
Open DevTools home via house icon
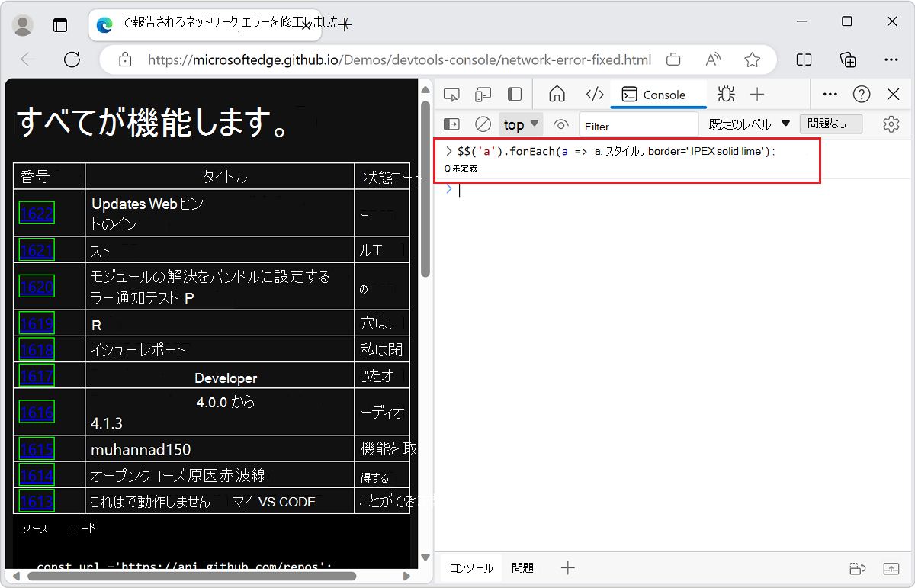click(557, 94)
